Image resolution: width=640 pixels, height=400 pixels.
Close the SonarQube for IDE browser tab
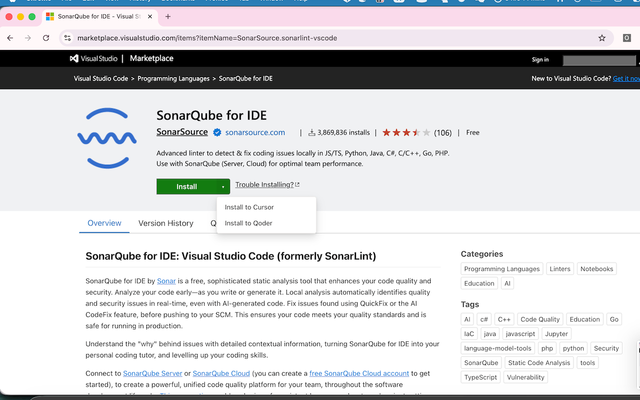click(150, 17)
